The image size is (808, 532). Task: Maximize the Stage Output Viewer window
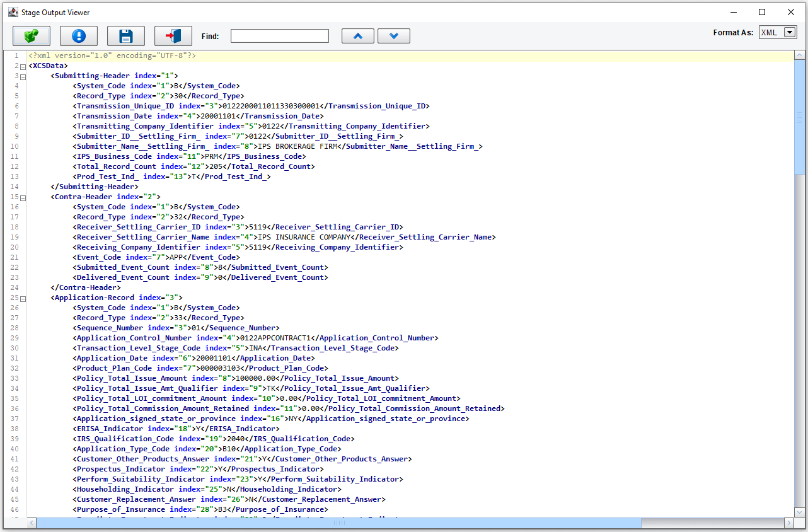[x=762, y=12]
